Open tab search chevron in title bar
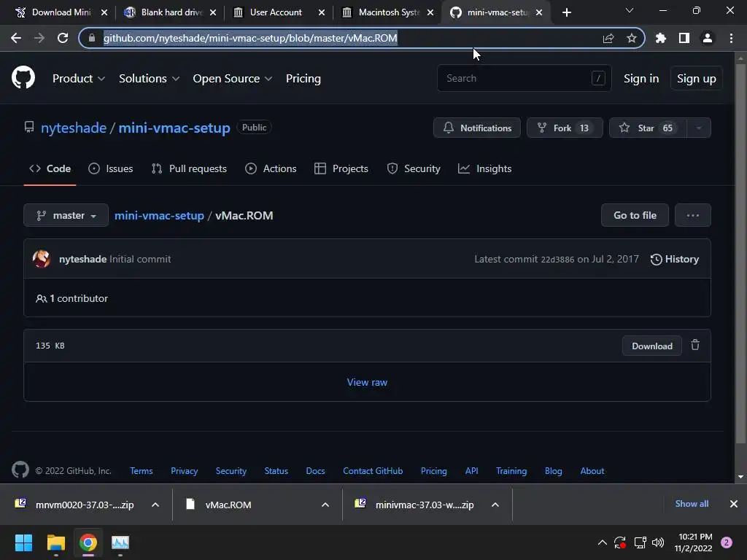747x560 pixels. (630, 10)
